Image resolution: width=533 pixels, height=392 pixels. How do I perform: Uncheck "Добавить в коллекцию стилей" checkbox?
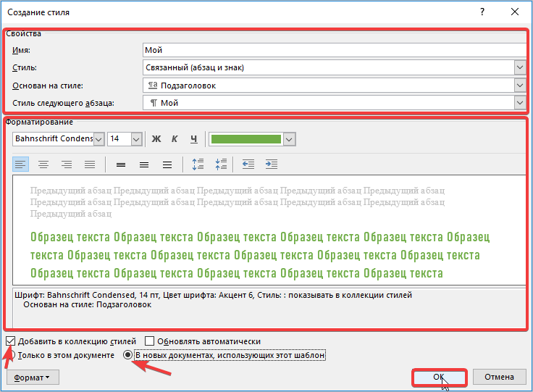click(x=10, y=341)
